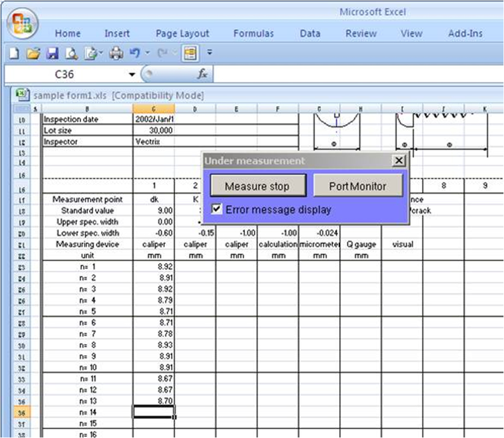Go to the Formulas tab

253,33
